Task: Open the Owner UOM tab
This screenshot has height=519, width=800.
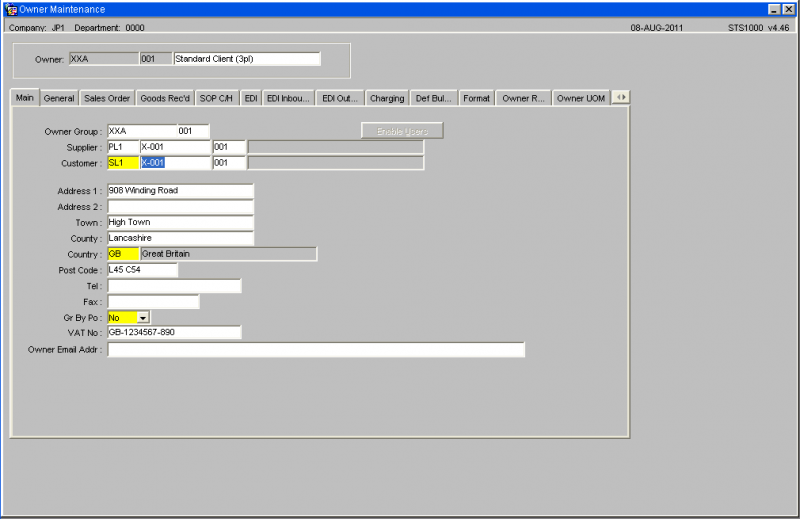Action: [x=581, y=98]
